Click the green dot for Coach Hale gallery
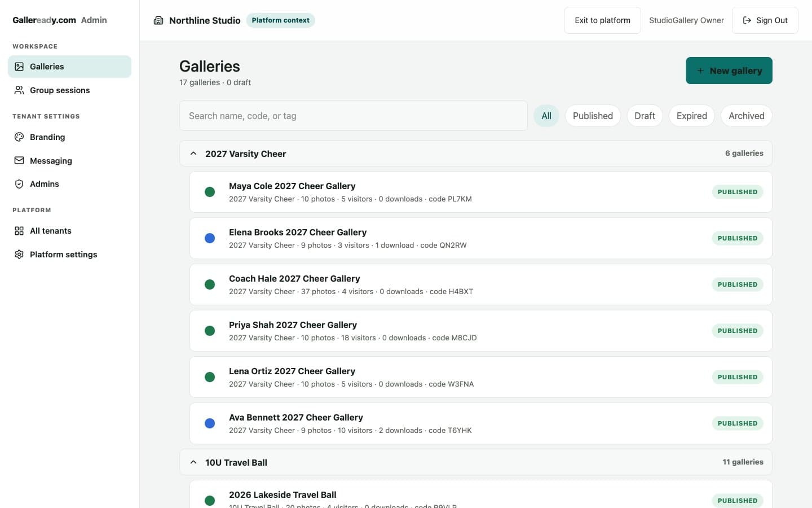This screenshot has height=508, width=812. tap(210, 284)
